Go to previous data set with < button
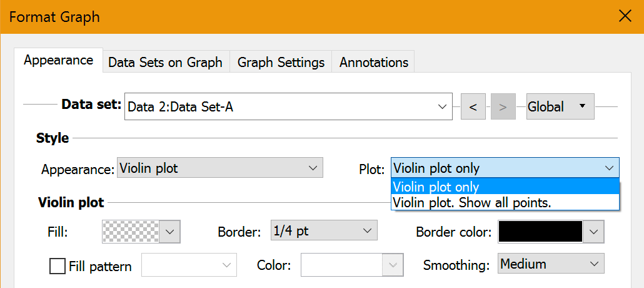The height and width of the screenshot is (288, 644). 473,107
